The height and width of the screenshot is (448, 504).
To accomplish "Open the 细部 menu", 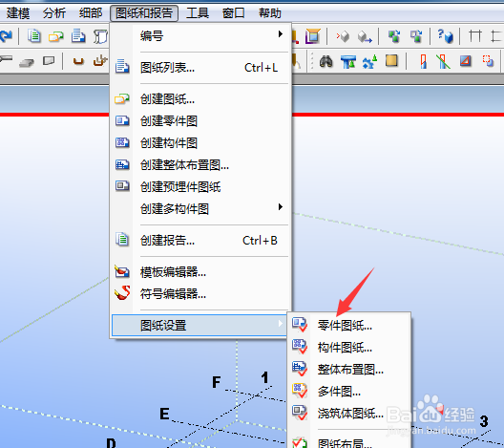I will tap(91, 13).
